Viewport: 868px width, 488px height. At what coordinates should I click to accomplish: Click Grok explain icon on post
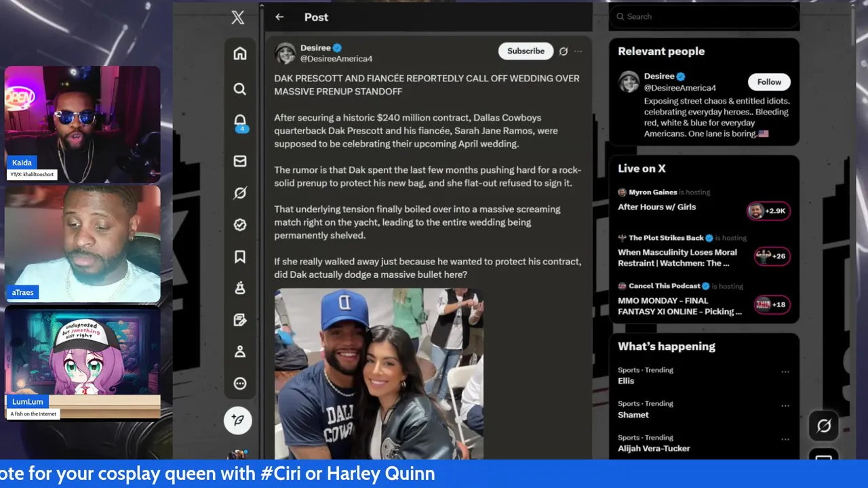pyautogui.click(x=563, y=52)
